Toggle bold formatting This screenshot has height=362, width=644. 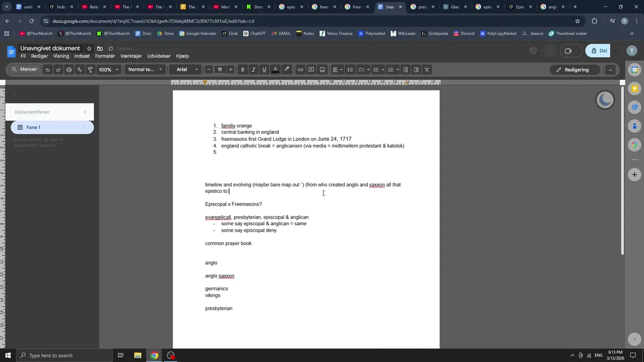[x=243, y=70]
